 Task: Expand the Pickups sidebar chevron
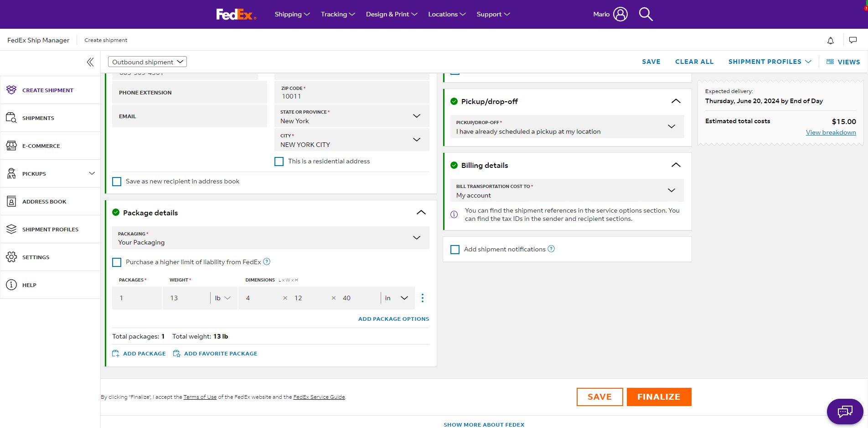pyautogui.click(x=92, y=173)
